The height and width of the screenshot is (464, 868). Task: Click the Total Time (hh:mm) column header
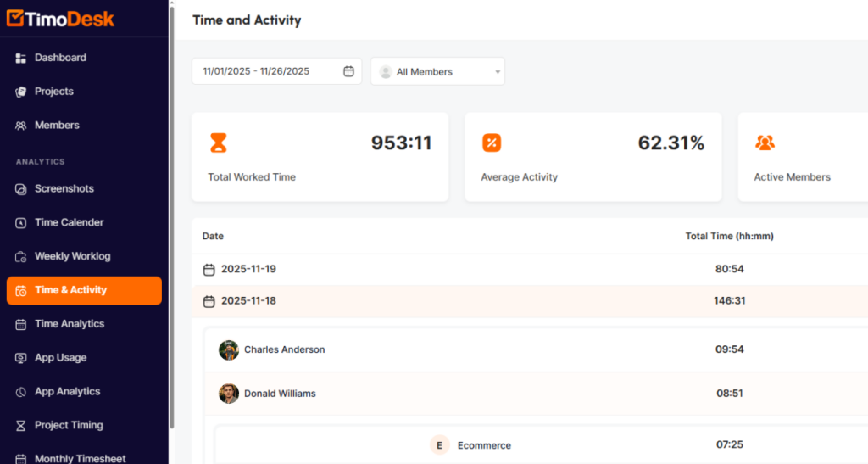click(730, 237)
